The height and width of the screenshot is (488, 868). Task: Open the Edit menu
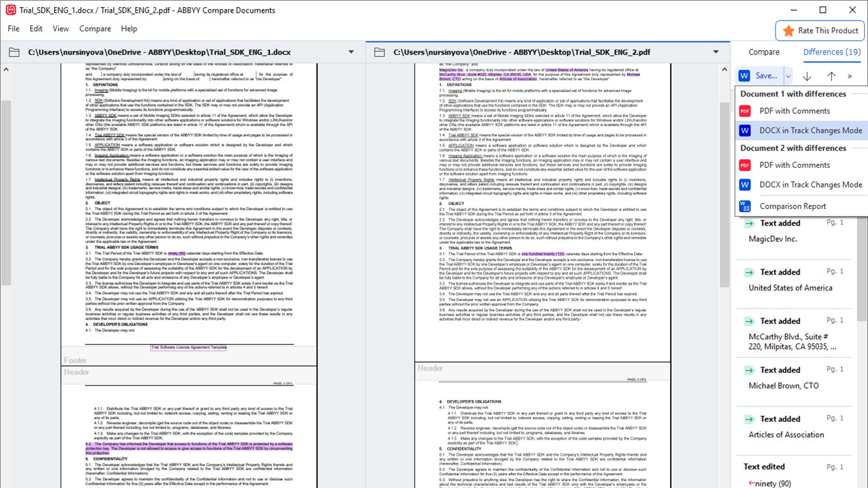point(36,29)
